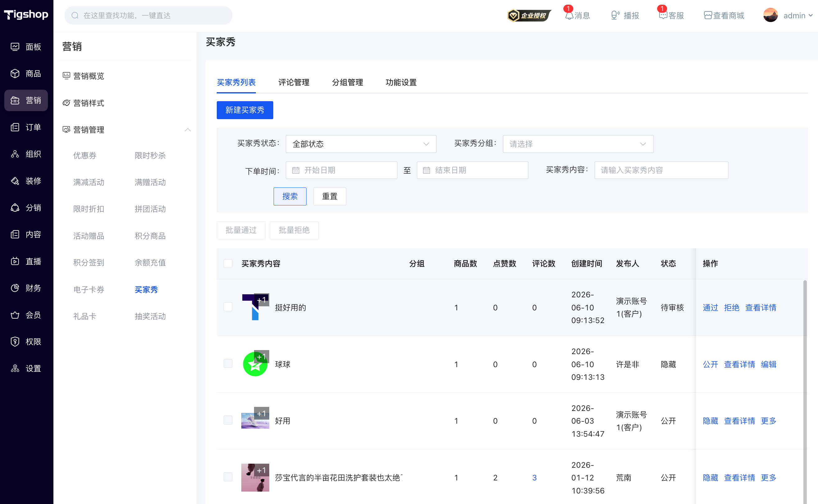Open the 买家秀分组 dropdown
818x504 pixels.
click(x=578, y=144)
